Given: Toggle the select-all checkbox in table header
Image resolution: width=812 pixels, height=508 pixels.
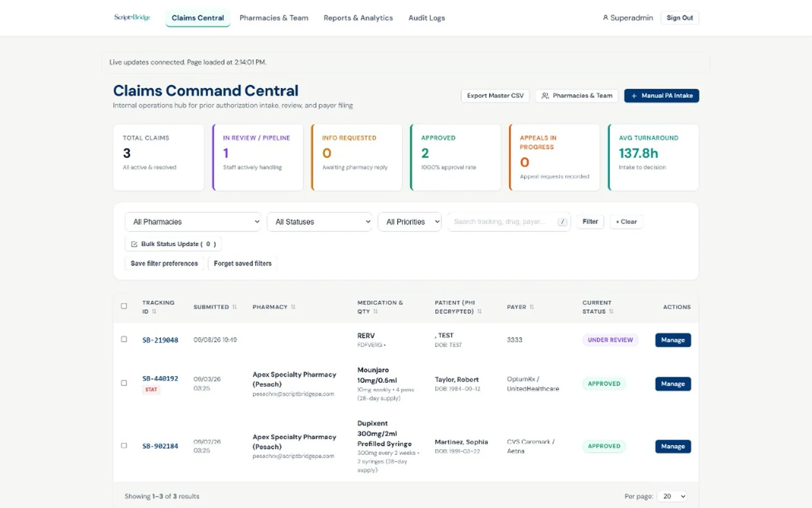Looking at the screenshot, I should [124, 306].
